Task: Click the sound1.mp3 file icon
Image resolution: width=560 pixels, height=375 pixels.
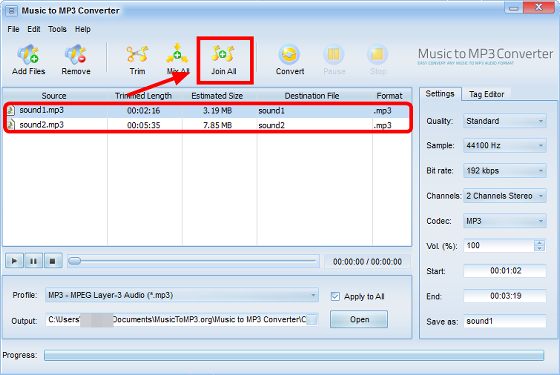Action: [x=11, y=110]
